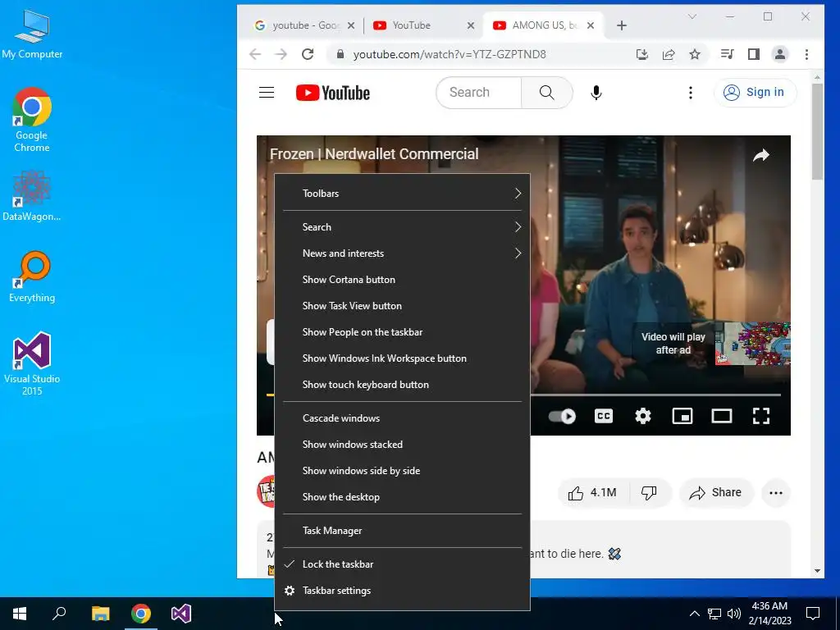This screenshot has width=840, height=630.
Task: Expand Toolbars submenu
Action: (x=402, y=194)
